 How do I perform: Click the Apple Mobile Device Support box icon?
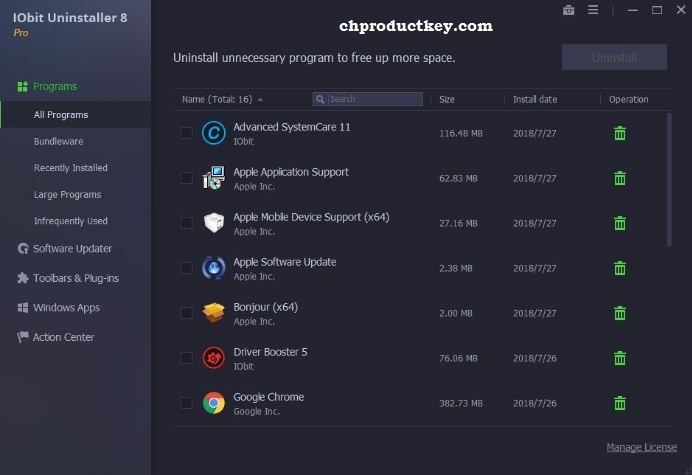[214, 223]
